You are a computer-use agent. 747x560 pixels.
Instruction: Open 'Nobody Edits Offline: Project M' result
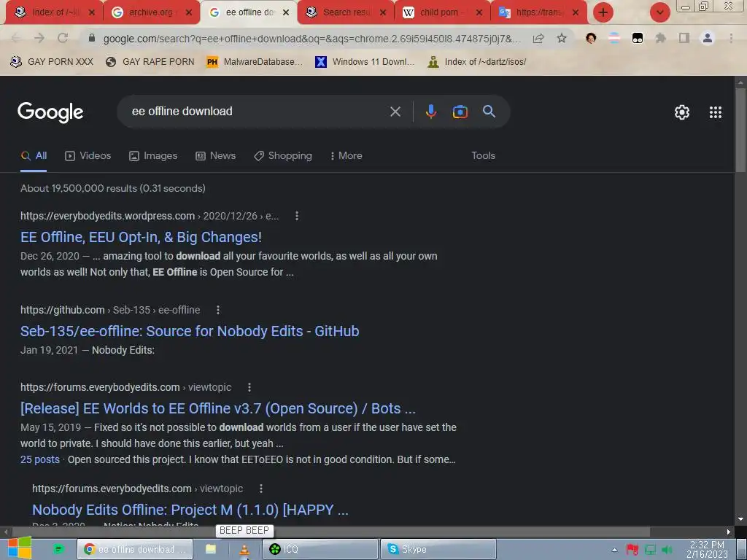[x=190, y=510]
